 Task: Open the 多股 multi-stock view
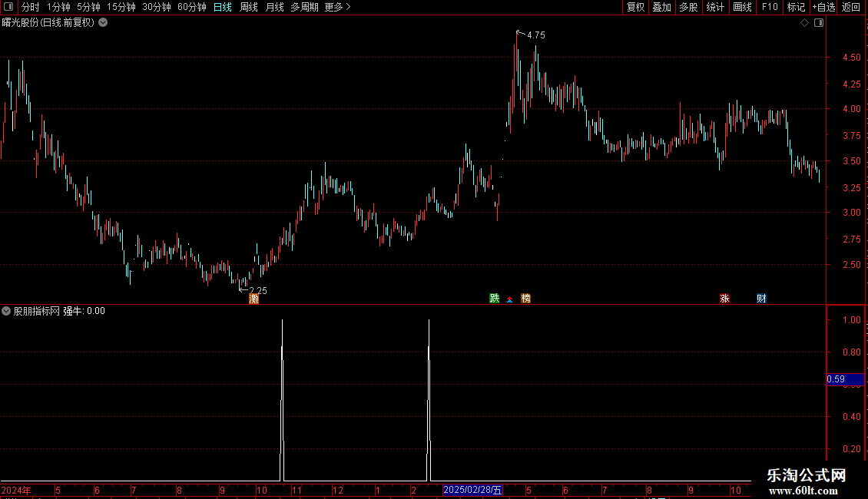(x=689, y=7)
